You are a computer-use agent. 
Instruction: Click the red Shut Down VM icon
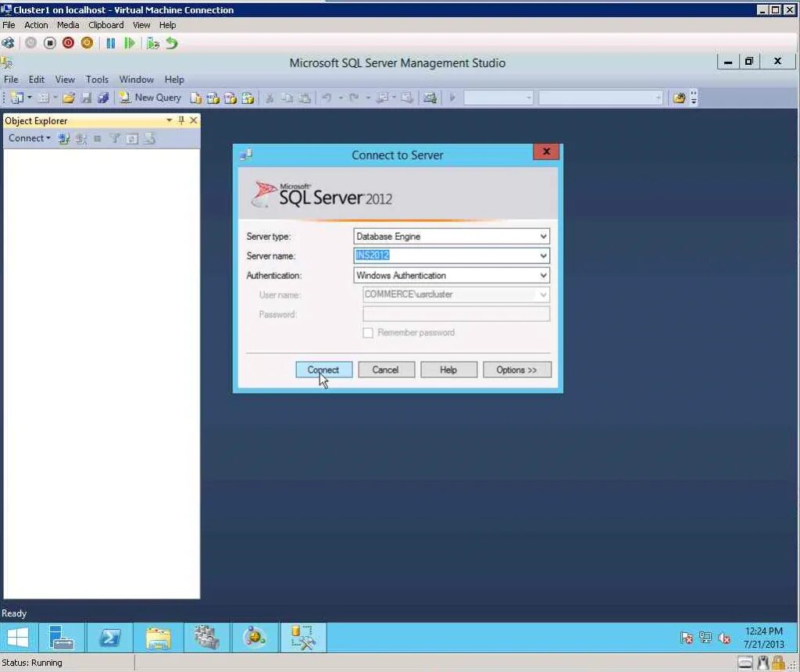(69, 44)
